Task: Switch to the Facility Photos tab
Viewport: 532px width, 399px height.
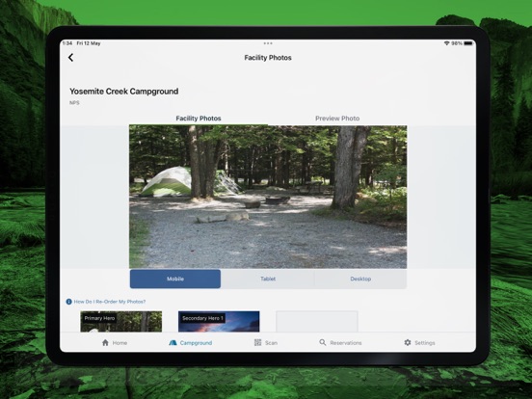Action: pyautogui.click(x=199, y=119)
